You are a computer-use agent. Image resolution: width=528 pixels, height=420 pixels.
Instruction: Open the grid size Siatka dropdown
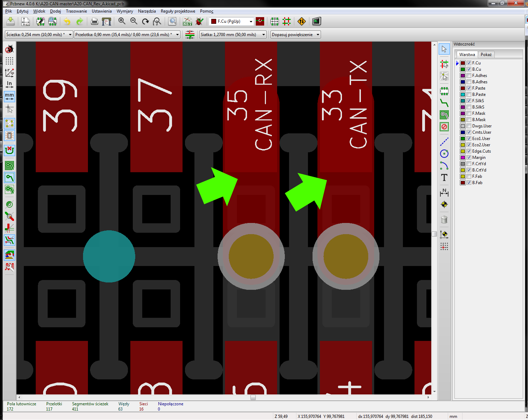click(x=233, y=35)
